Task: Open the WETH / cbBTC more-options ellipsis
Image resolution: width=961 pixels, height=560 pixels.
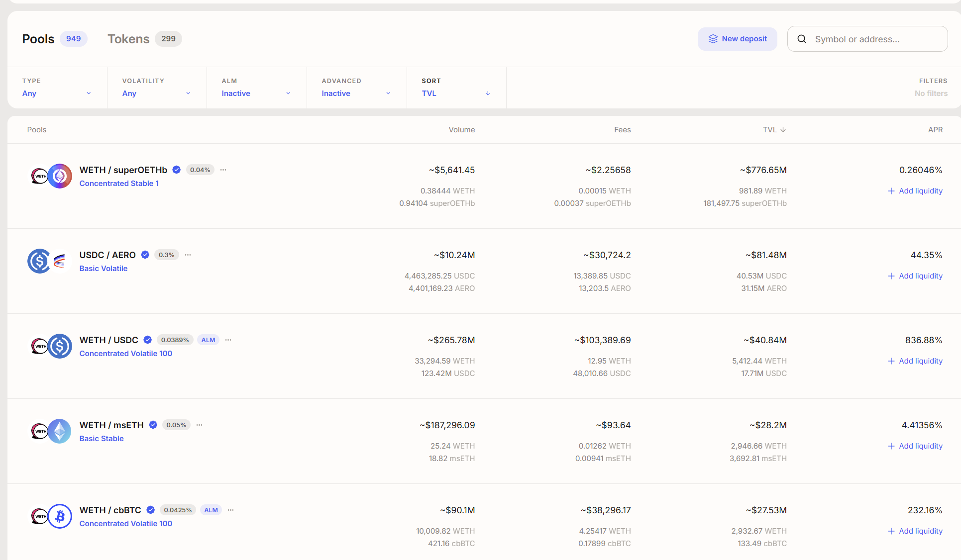Action: point(231,510)
